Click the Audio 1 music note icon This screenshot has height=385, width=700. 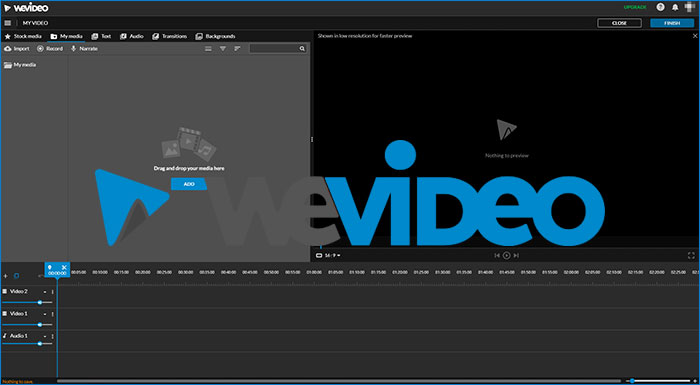coord(5,335)
